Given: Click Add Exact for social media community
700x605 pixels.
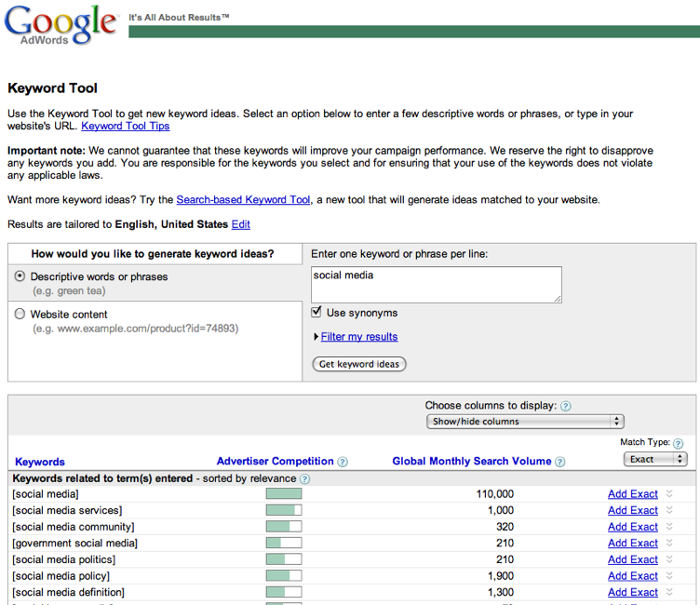Looking at the screenshot, I should coord(633,527).
